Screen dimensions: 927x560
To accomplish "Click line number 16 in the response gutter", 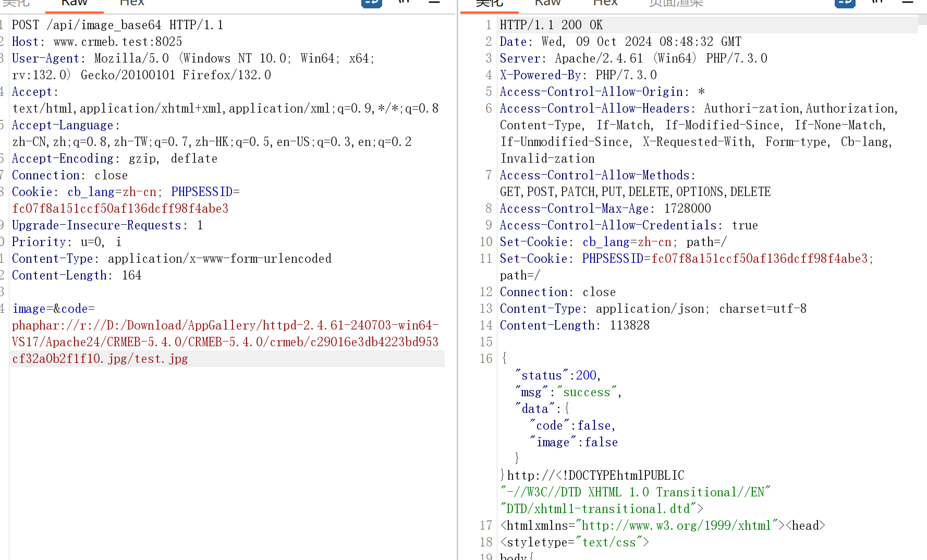I will tap(486, 359).
